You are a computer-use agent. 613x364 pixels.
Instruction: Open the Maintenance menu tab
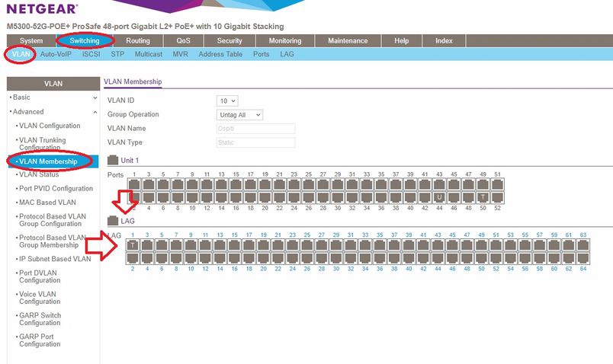tap(348, 40)
